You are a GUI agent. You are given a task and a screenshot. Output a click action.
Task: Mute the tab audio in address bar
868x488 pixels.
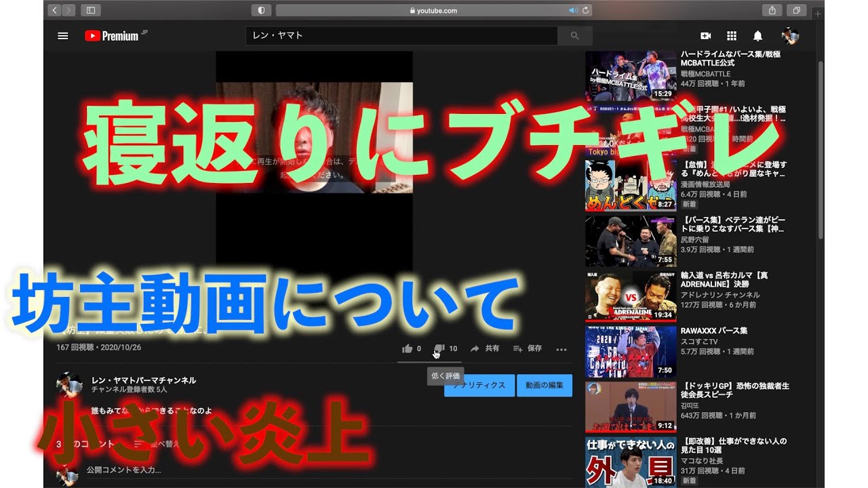[573, 10]
